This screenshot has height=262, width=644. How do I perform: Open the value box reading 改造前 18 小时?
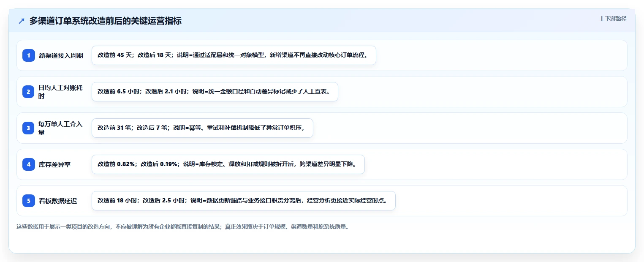(x=244, y=201)
